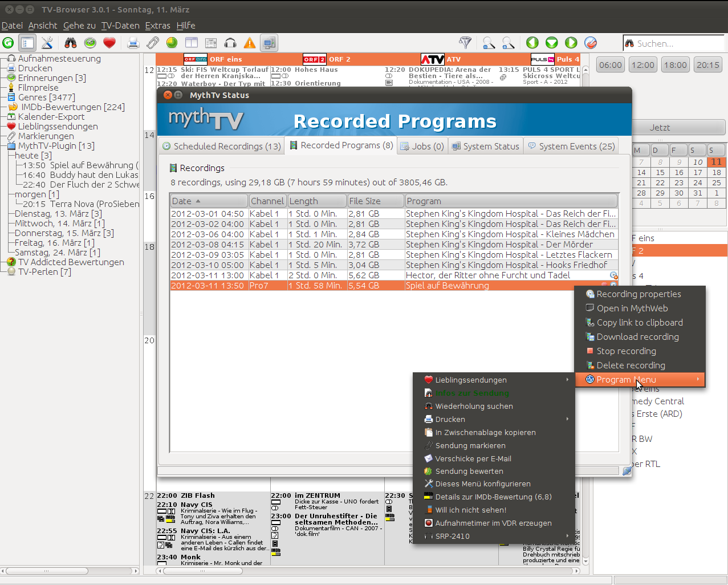The height and width of the screenshot is (585, 728).
Task: Open settings via wrench and screwdriver icon
Action: coord(47,43)
